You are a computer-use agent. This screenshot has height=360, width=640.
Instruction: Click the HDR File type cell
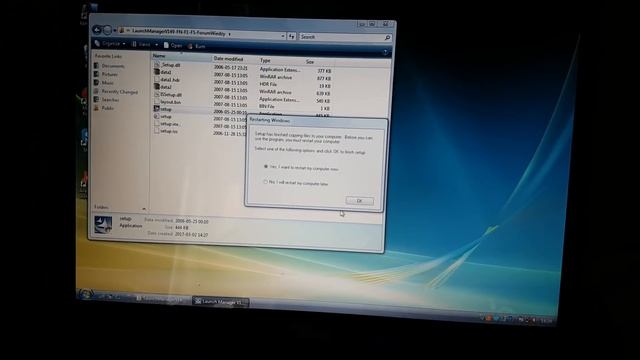pos(268,84)
